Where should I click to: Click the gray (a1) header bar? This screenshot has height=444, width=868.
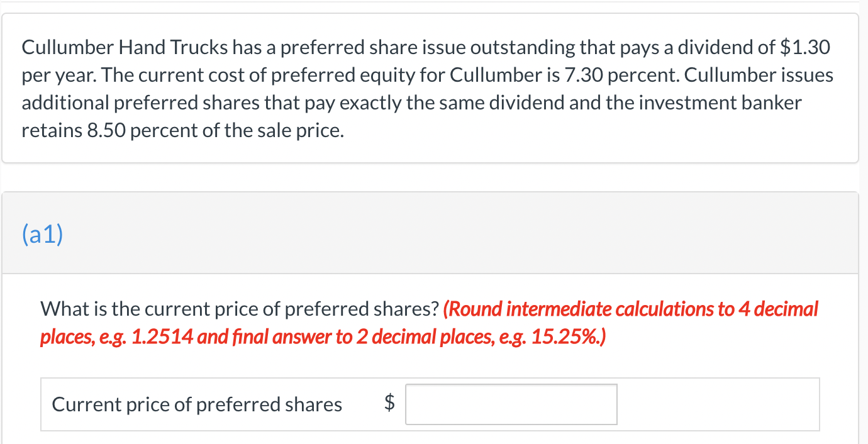tap(430, 233)
